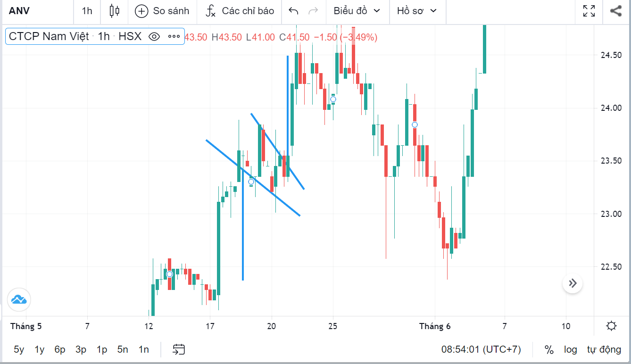Image resolution: width=631 pixels, height=364 pixels.
Task: Open chart settings gear icon
Action: (x=612, y=326)
